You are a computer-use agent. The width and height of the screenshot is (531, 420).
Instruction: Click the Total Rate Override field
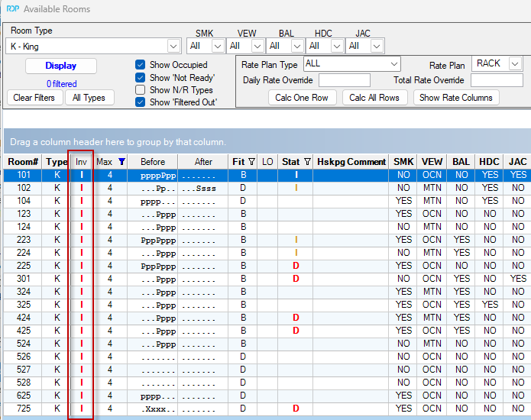click(x=497, y=80)
